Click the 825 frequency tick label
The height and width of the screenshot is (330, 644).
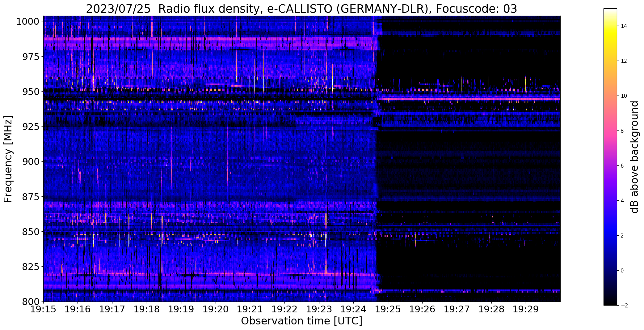(31, 266)
